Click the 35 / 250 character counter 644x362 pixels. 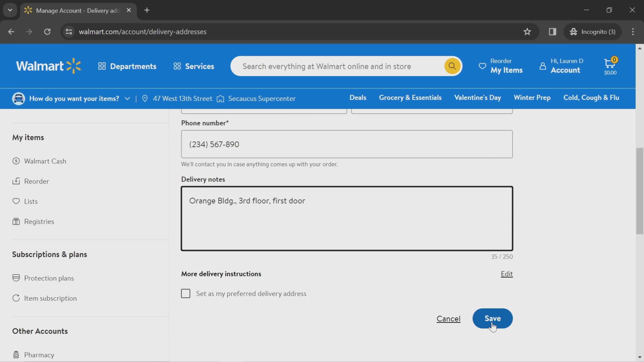click(x=501, y=257)
